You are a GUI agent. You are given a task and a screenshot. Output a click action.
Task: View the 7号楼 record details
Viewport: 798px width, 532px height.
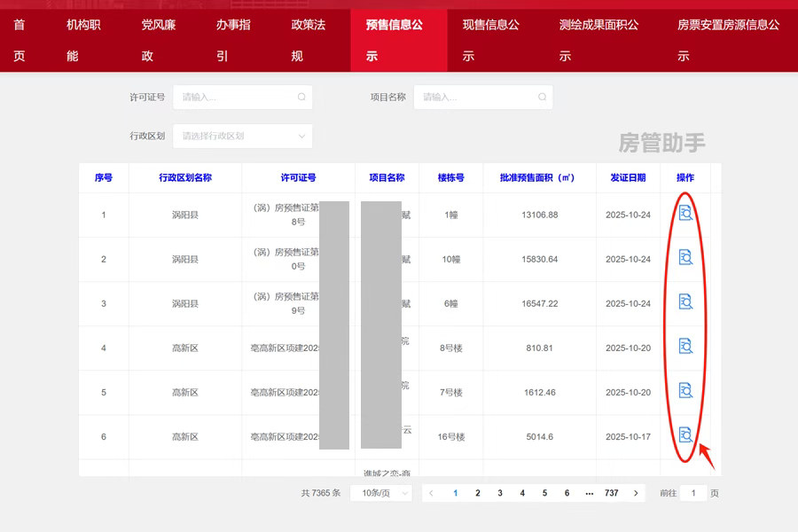click(684, 391)
